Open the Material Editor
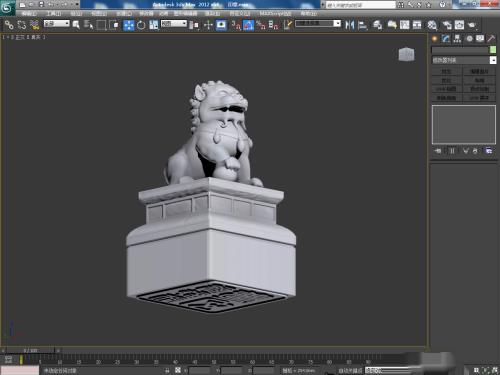The height and width of the screenshot is (375, 500). 432,25
